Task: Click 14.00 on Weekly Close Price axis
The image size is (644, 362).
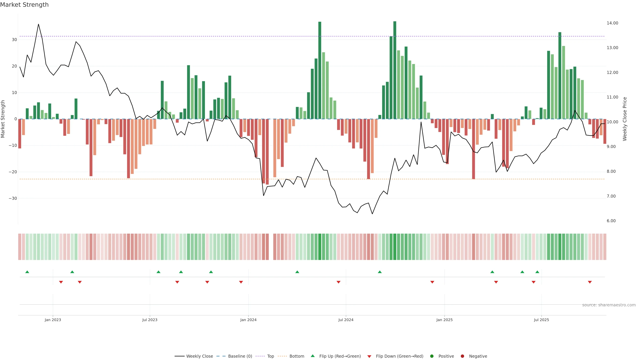Action: click(x=612, y=23)
